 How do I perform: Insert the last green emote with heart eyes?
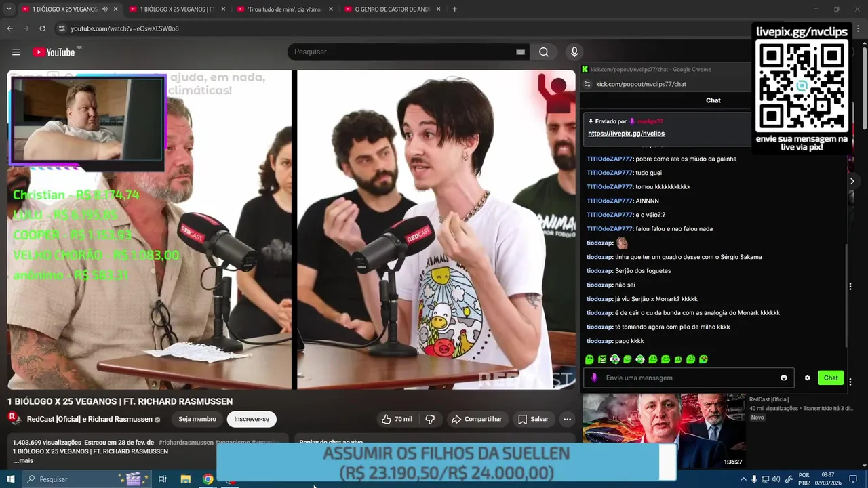click(x=703, y=359)
